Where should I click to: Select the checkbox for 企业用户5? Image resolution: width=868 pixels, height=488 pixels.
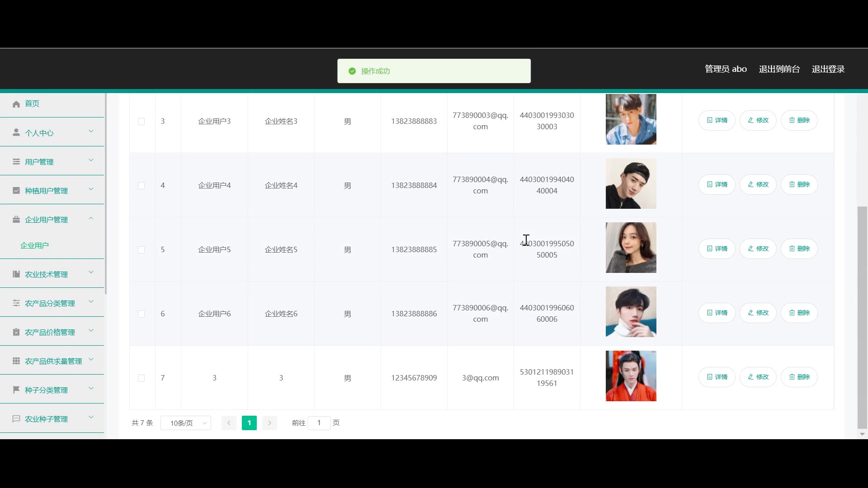[x=141, y=250]
